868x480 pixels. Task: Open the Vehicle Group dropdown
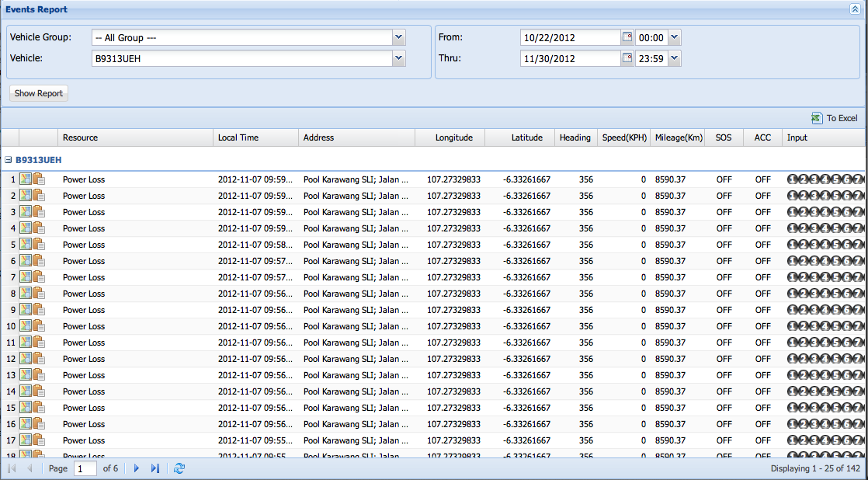pos(398,37)
